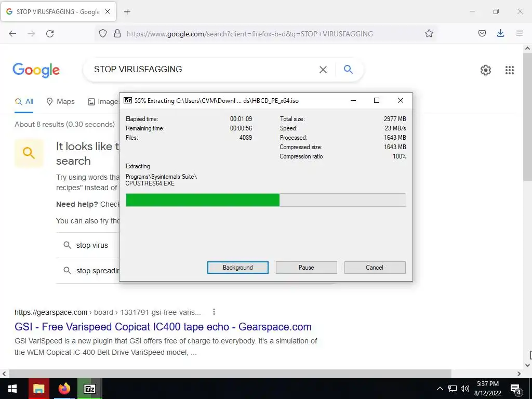This screenshot has height=399, width=532.
Task: Maximize the 7-Zip extraction dialog
Action: [376, 100]
